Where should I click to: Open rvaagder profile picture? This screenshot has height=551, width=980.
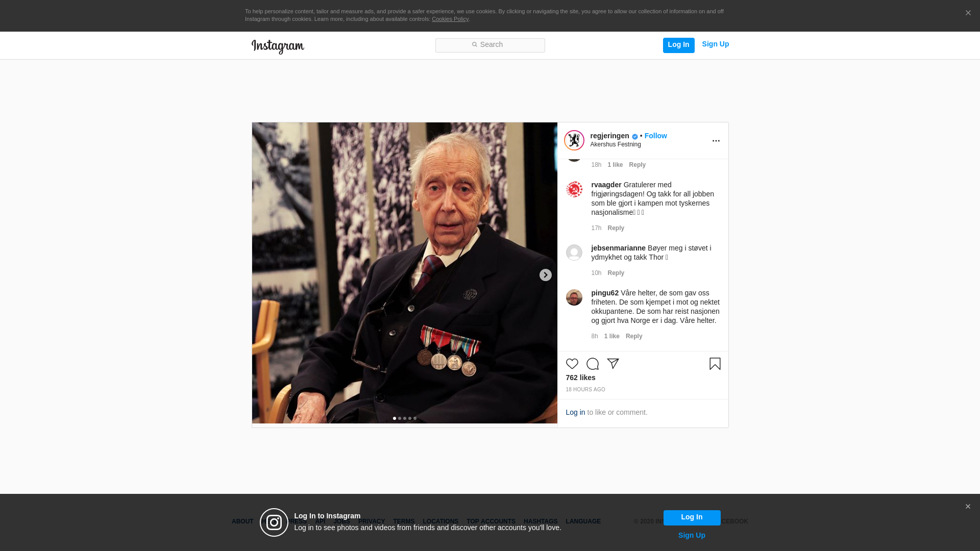[x=574, y=189]
